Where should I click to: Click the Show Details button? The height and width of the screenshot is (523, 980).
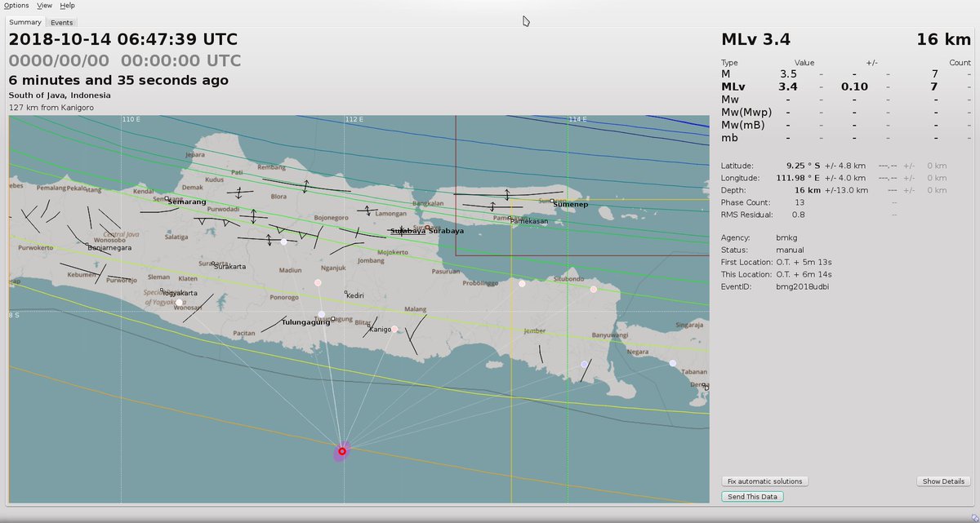[943, 481]
